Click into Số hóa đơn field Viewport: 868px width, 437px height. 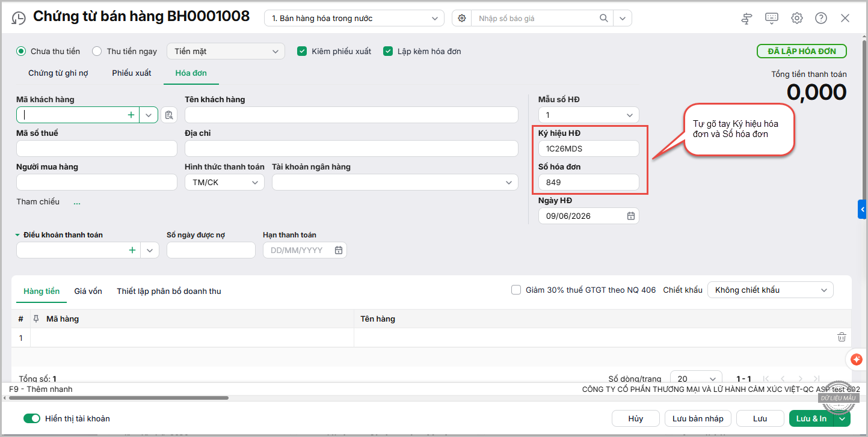point(588,182)
